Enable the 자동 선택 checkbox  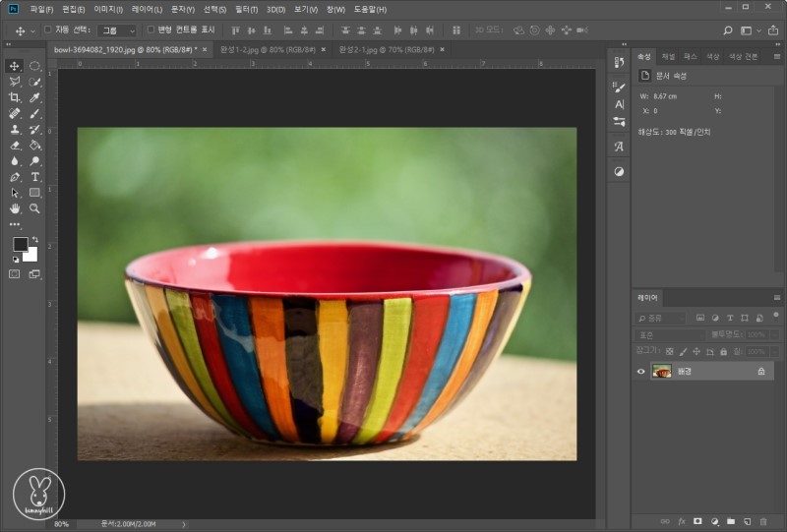coord(48,30)
